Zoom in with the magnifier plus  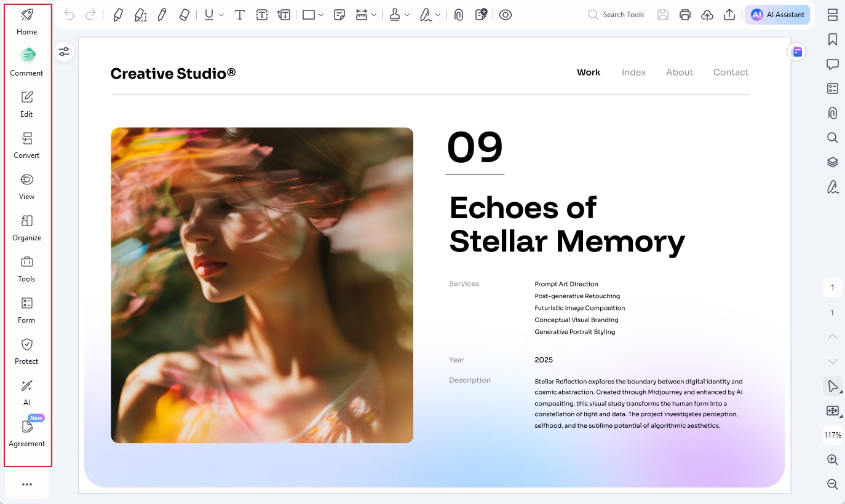pyautogui.click(x=833, y=460)
